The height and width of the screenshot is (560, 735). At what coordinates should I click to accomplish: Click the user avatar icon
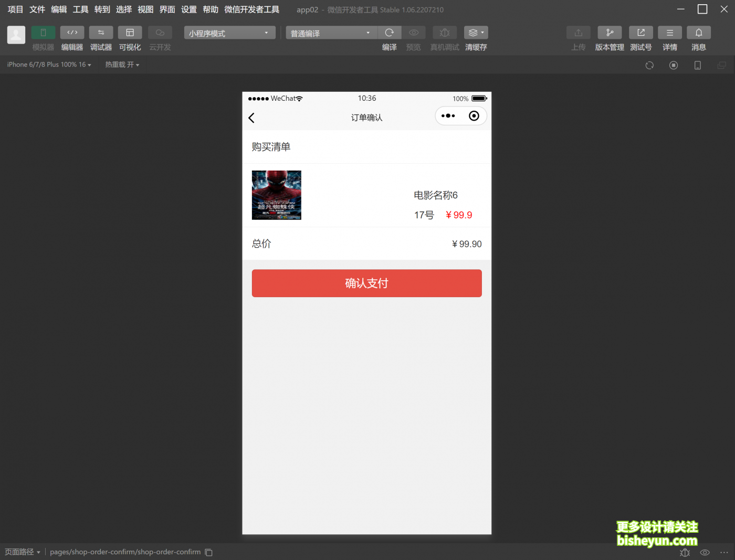(x=16, y=35)
